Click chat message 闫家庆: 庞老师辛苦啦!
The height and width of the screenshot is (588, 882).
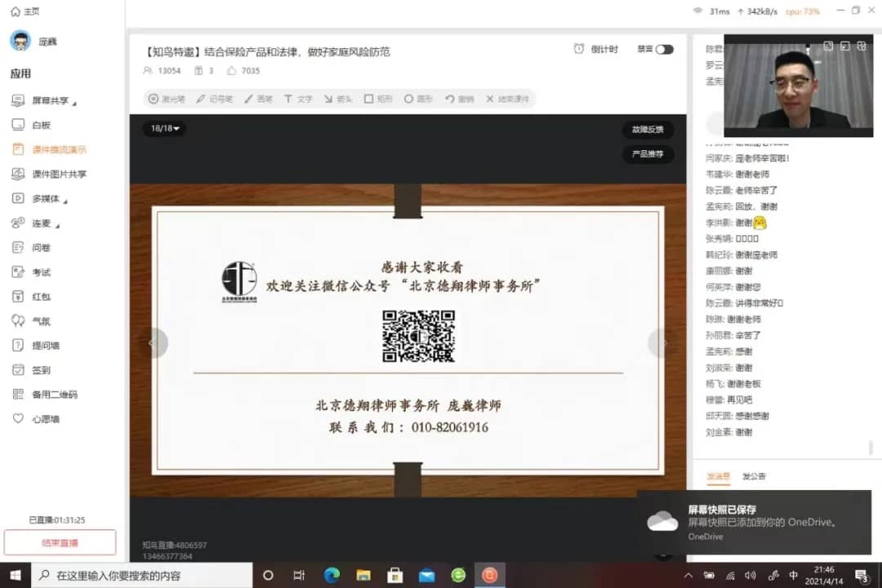click(747, 158)
